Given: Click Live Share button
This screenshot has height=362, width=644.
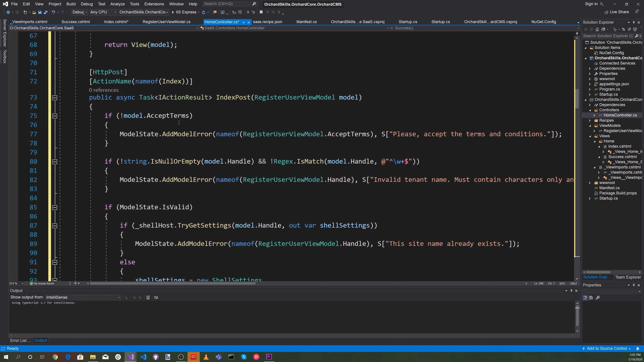Looking at the screenshot, I should coord(617,12).
